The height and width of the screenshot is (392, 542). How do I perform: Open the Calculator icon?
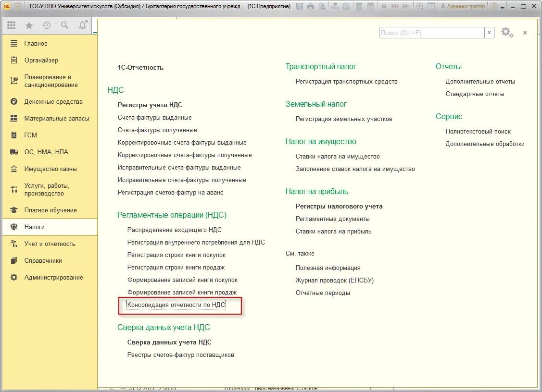coord(359,6)
